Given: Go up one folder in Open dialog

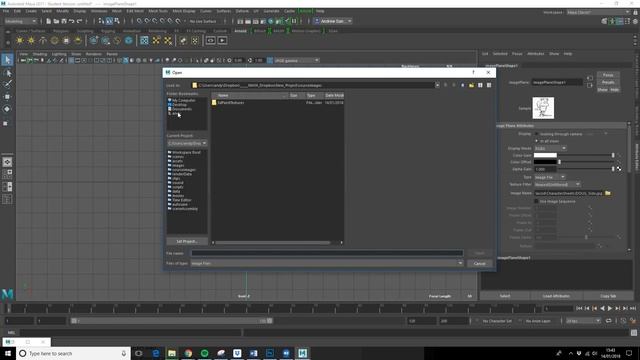Looking at the screenshot, I should pos(462,85).
